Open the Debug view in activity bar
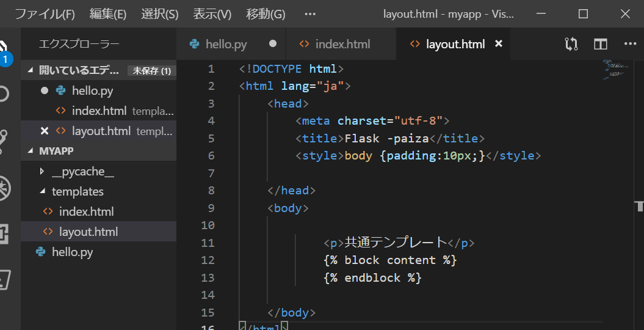The height and width of the screenshot is (330, 644). pos(4,188)
